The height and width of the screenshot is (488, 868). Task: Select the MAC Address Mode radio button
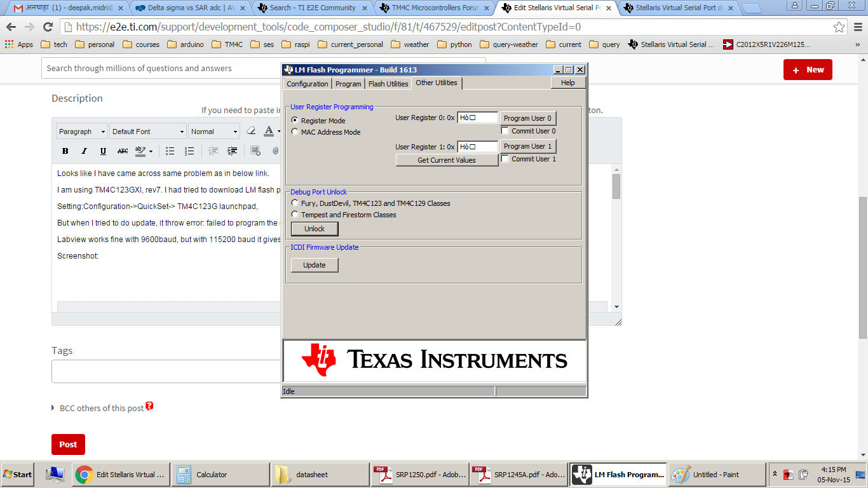(x=295, y=132)
